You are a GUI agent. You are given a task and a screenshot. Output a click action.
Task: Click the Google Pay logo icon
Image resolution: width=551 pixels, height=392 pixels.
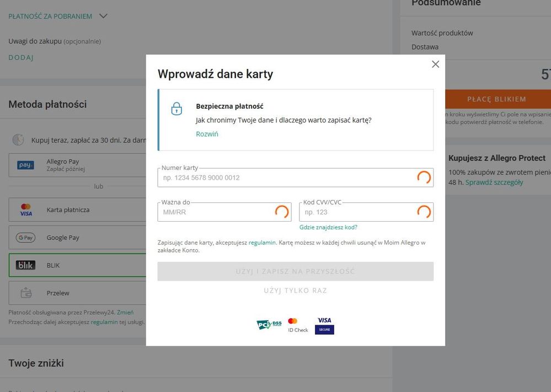tap(25, 238)
